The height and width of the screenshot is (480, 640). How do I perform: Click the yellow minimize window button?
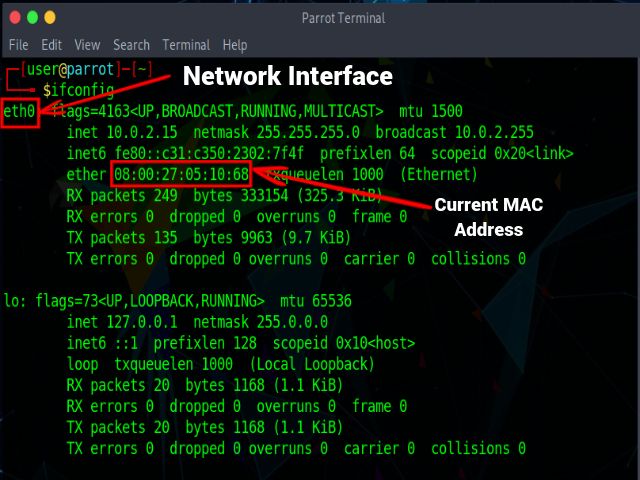[x=32, y=17]
